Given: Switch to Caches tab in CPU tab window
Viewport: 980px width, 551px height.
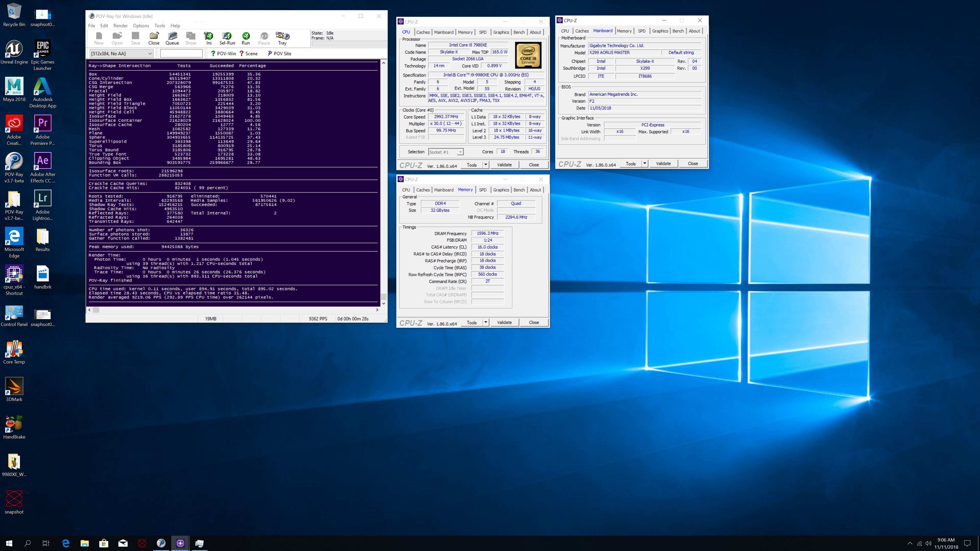Looking at the screenshot, I should click(423, 32).
